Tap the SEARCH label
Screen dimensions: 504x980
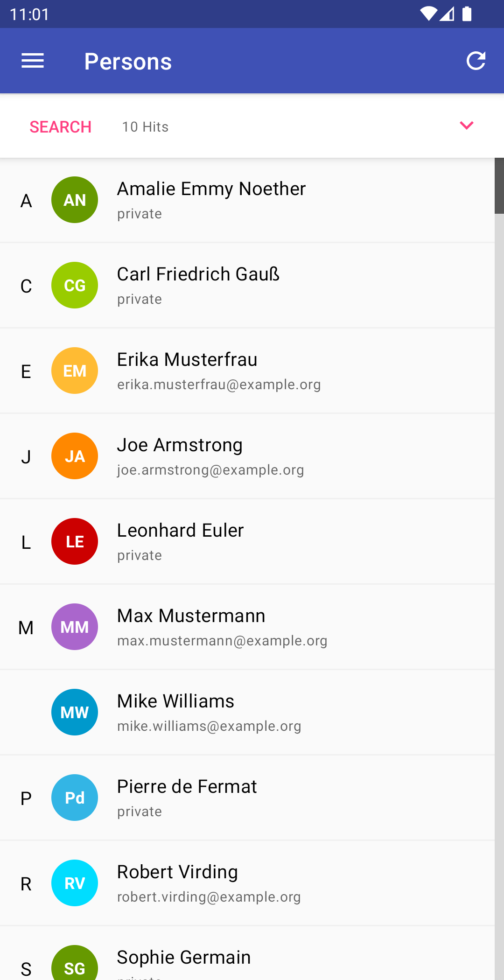(x=61, y=127)
